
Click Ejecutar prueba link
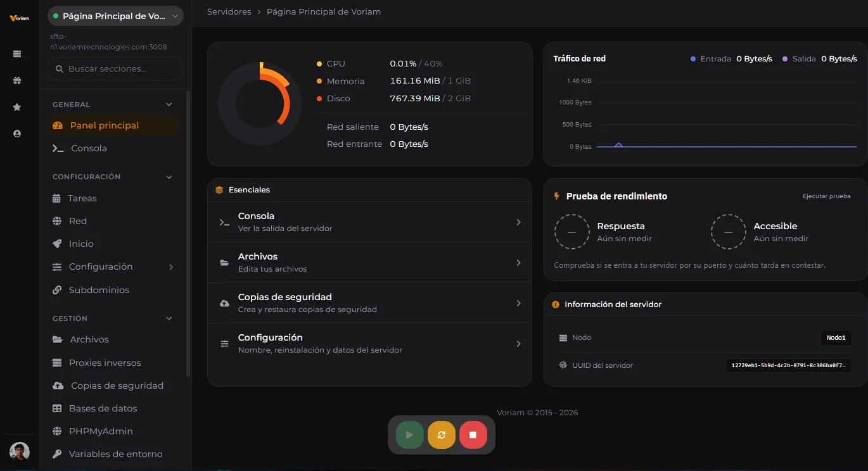click(x=826, y=196)
